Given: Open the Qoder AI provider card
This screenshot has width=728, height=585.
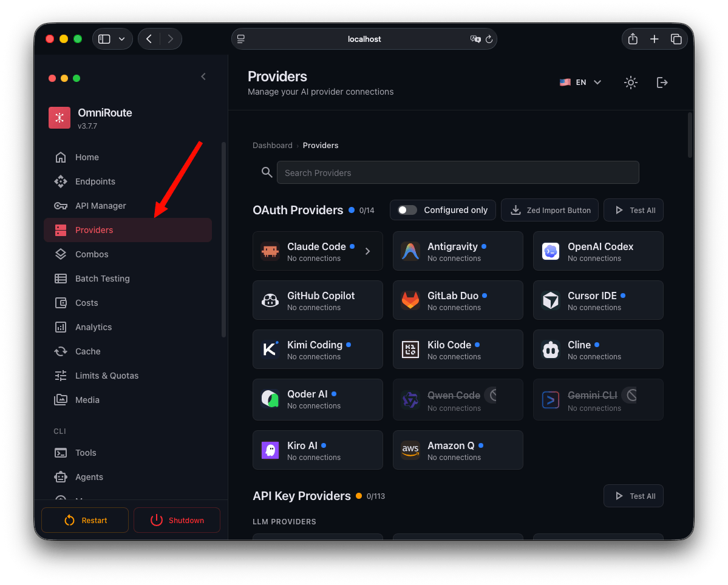Looking at the screenshot, I should 318,399.
